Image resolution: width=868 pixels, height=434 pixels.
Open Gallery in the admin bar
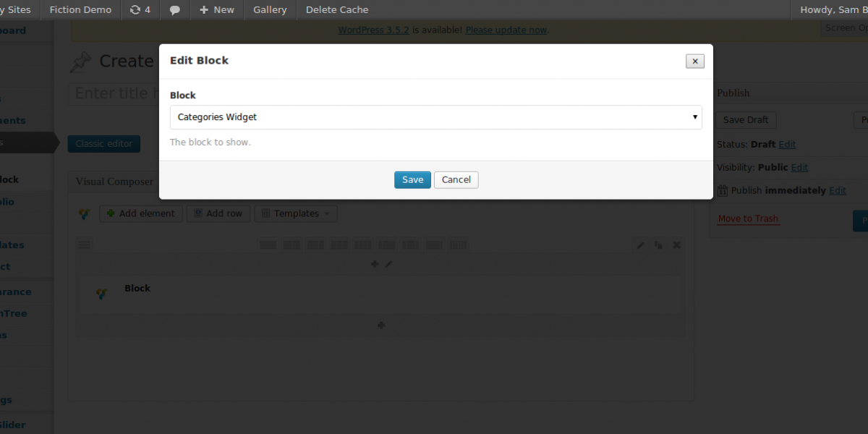click(x=270, y=10)
